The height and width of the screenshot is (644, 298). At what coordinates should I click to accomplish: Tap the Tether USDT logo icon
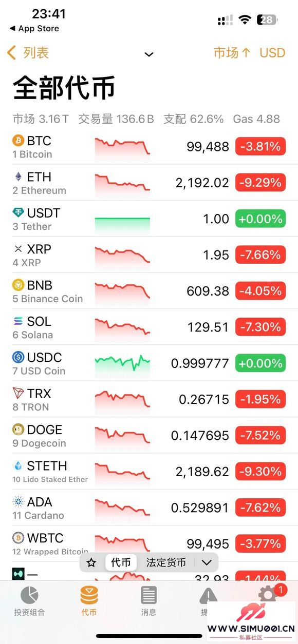18,212
